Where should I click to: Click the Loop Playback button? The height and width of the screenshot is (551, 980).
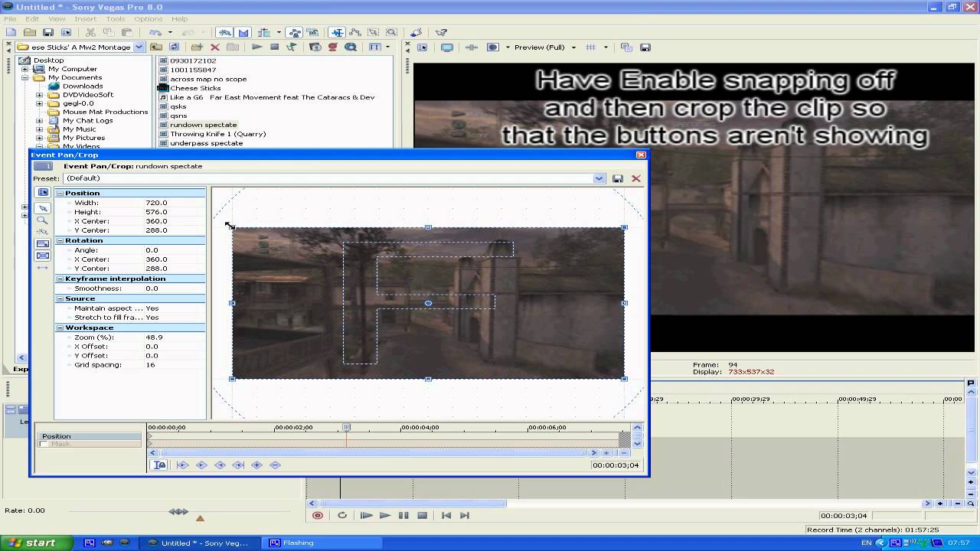(x=342, y=515)
